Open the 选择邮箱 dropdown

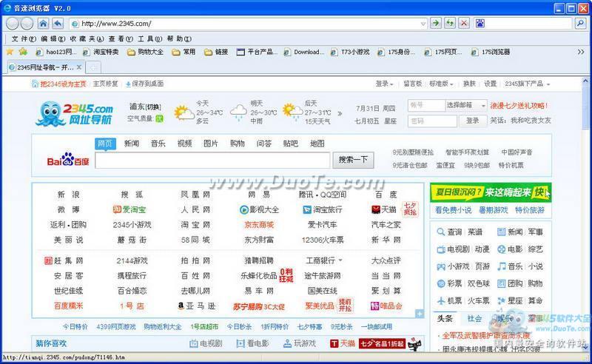pyautogui.click(x=466, y=105)
